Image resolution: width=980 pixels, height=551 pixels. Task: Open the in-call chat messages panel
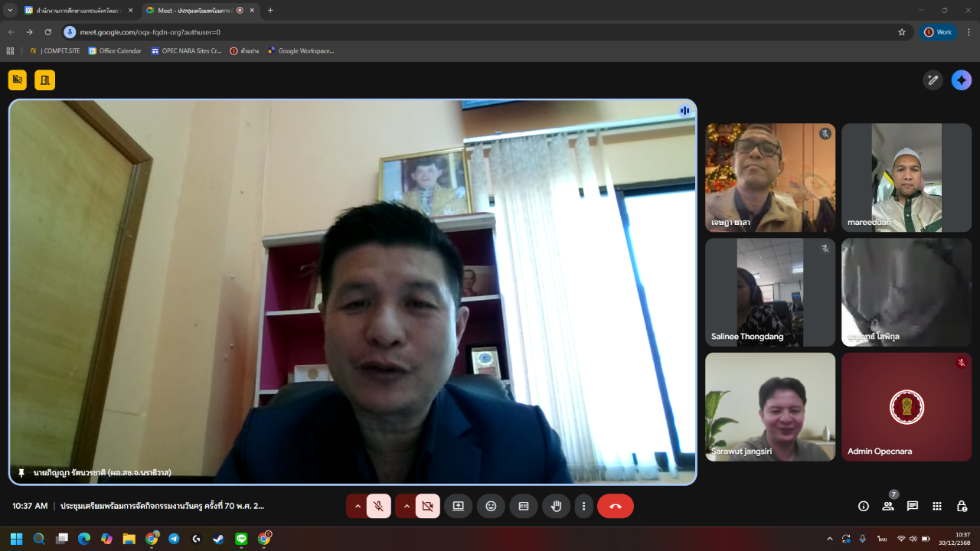tap(913, 506)
